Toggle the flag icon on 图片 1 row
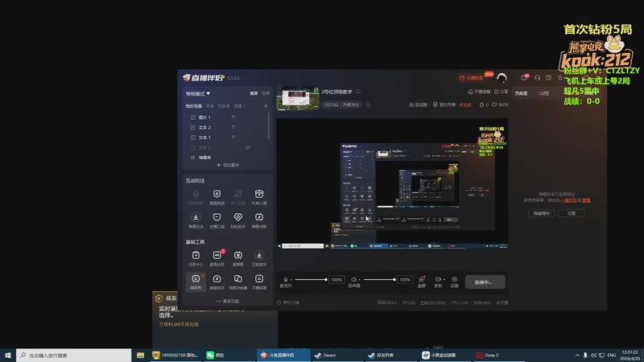The image size is (644, 362). (233, 117)
